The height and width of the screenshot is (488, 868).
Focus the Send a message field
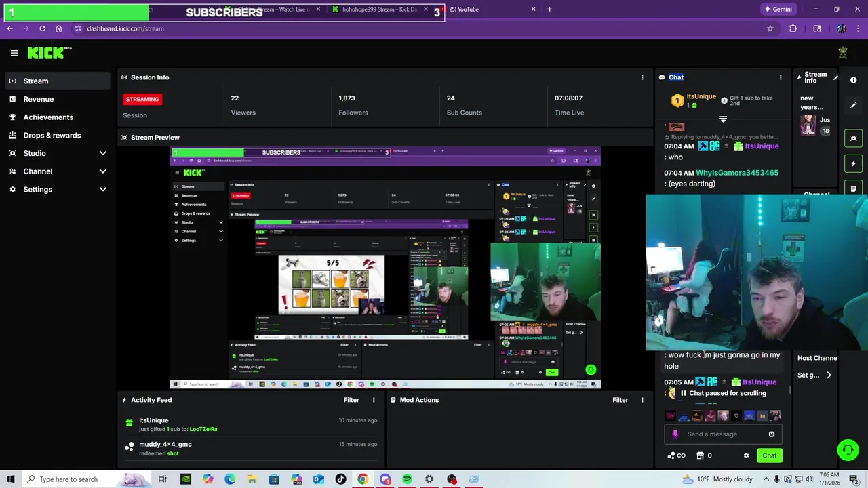point(724,434)
